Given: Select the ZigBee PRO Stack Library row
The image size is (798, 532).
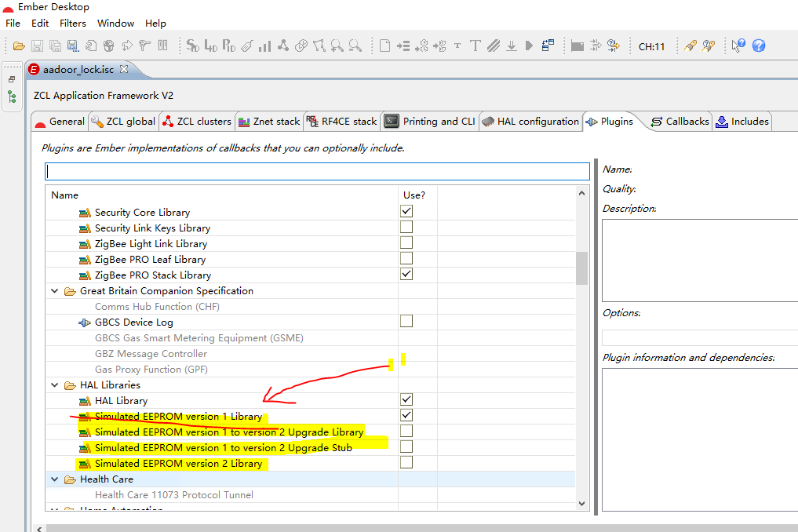Looking at the screenshot, I should tap(311, 275).
